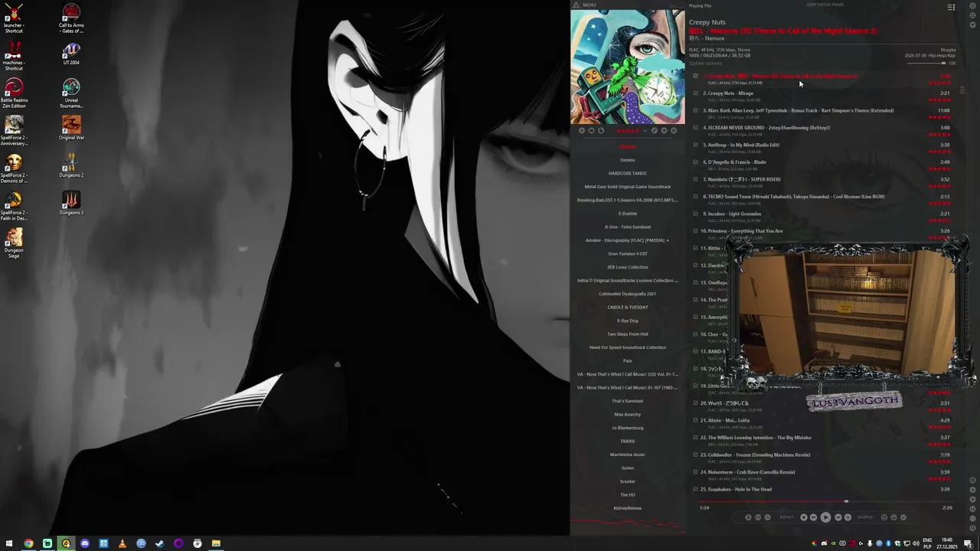The width and height of the screenshot is (980, 551).
Task: Open The HU playlist
Action: tap(628, 495)
